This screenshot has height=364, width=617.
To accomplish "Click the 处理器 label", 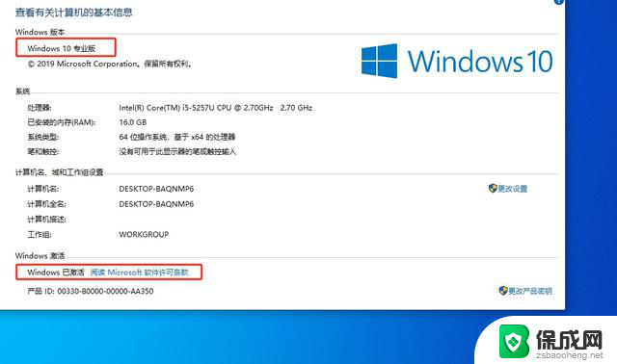I will coord(40,108).
